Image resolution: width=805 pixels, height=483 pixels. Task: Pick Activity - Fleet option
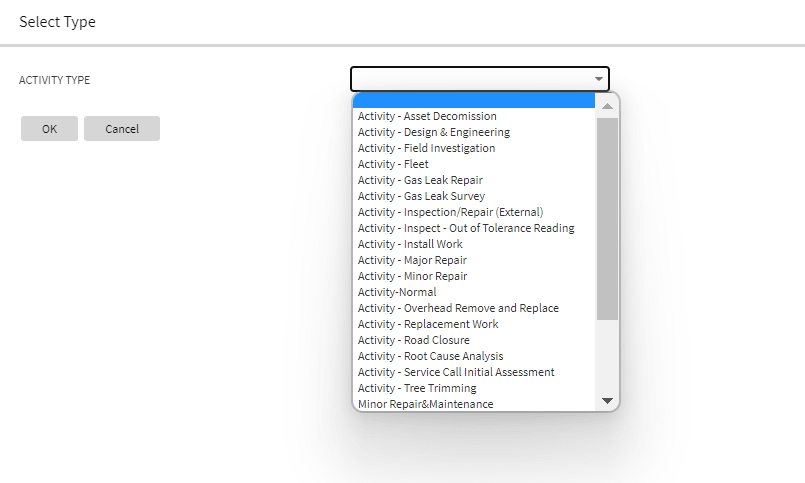pos(474,164)
